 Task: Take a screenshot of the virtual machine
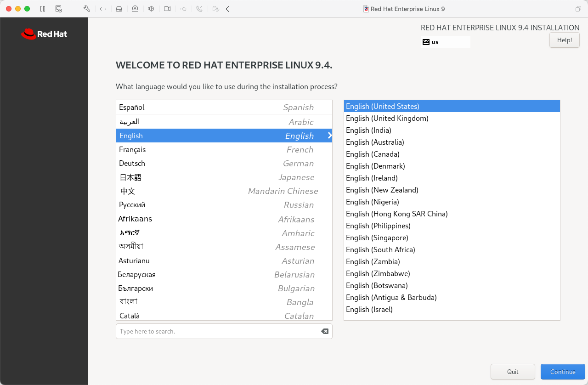click(x=58, y=9)
